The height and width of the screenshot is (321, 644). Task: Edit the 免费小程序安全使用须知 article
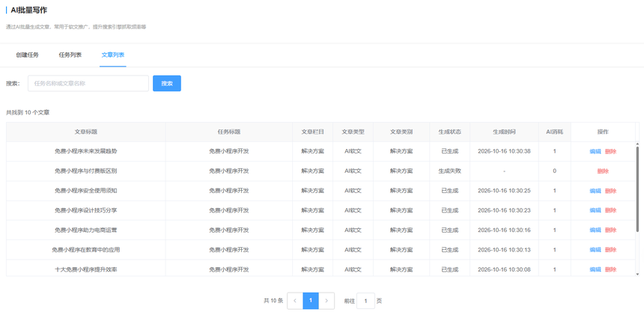(595, 191)
